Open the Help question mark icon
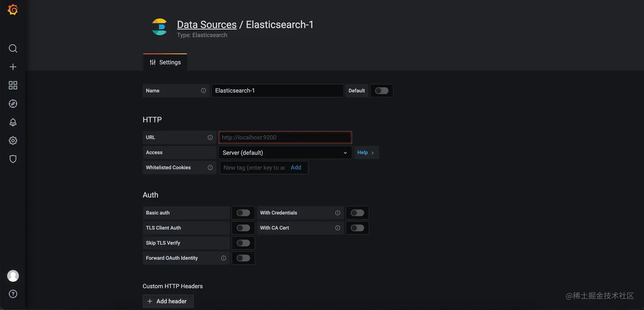This screenshot has width=644, height=310. click(x=13, y=294)
